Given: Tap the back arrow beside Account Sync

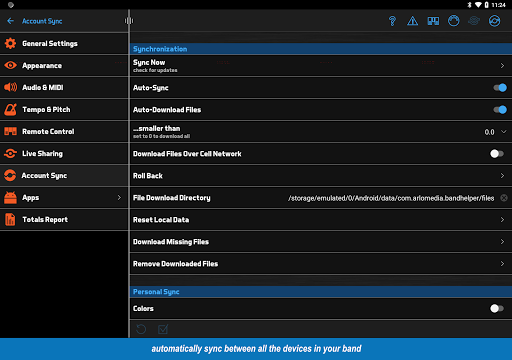Looking at the screenshot, I should click(x=10, y=21).
